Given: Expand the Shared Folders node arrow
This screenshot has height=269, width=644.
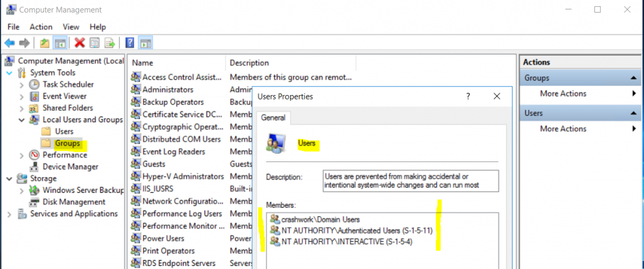Looking at the screenshot, I should tap(22, 108).
